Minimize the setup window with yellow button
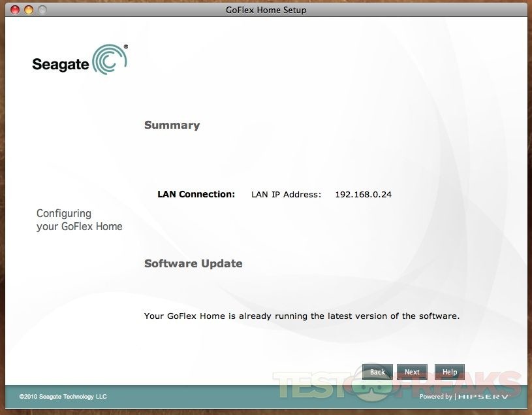532x415 pixels. tap(29, 10)
